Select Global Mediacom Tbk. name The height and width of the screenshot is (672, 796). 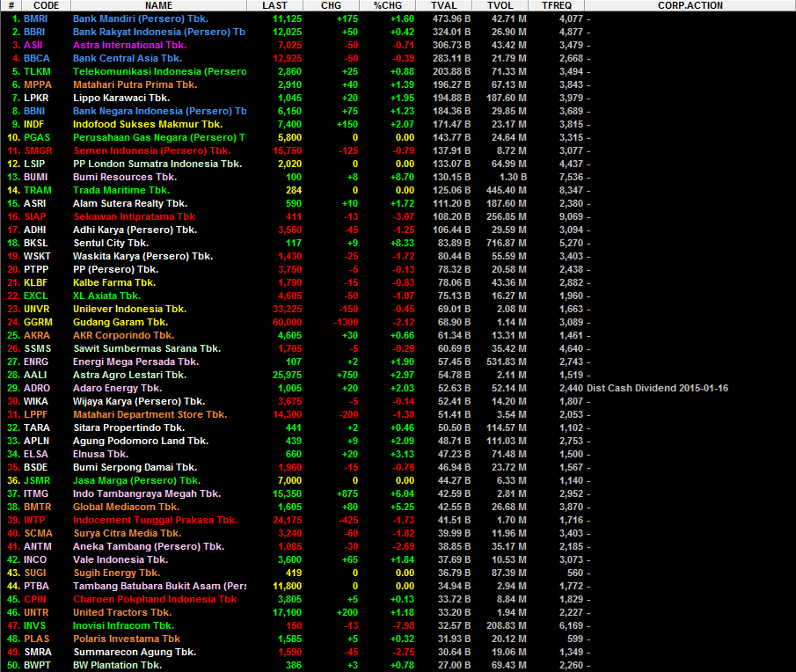point(126,507)
